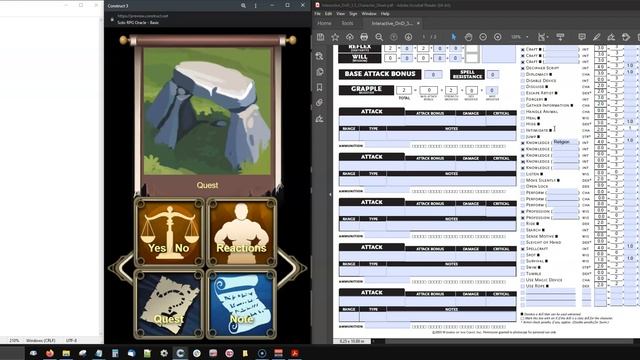Screen dimensions: 640x360
Task: Click the Acrobat left navigation pane collapse arrow
Action: pyautogui.click(x=330, y=195)
